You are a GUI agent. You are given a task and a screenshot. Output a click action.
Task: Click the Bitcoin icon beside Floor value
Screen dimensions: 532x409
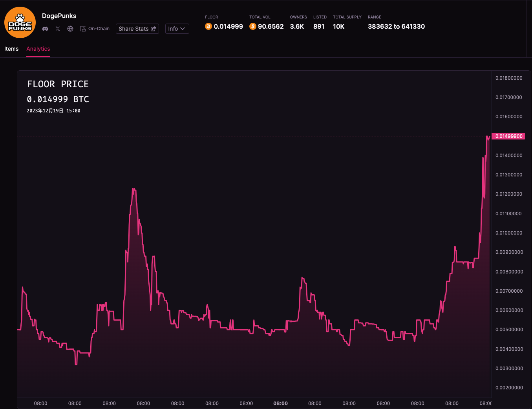[208, 26]
